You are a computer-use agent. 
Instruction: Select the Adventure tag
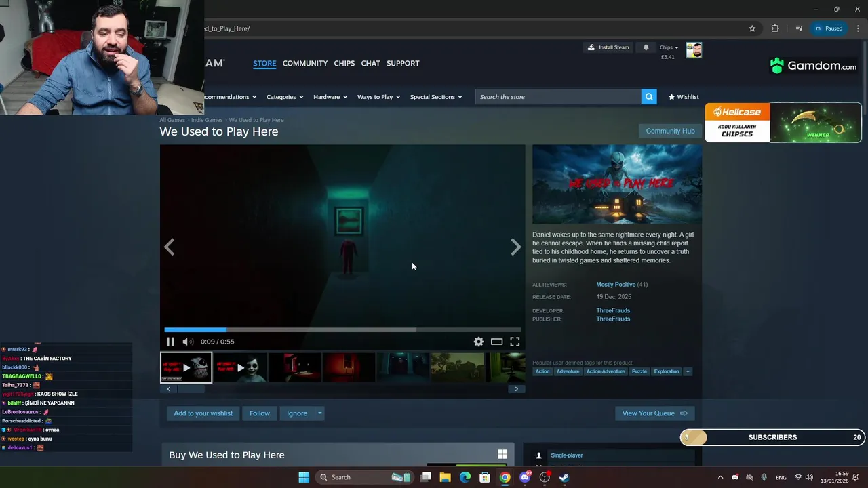(x=568, y=371)
